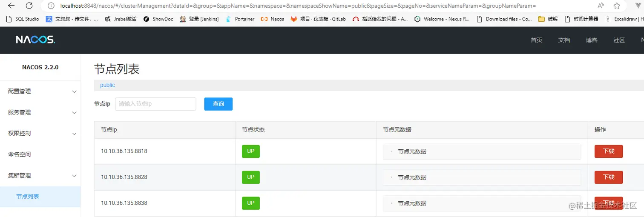
Task: Click the node address 10.10.36.135:8818
Action: 124,151
